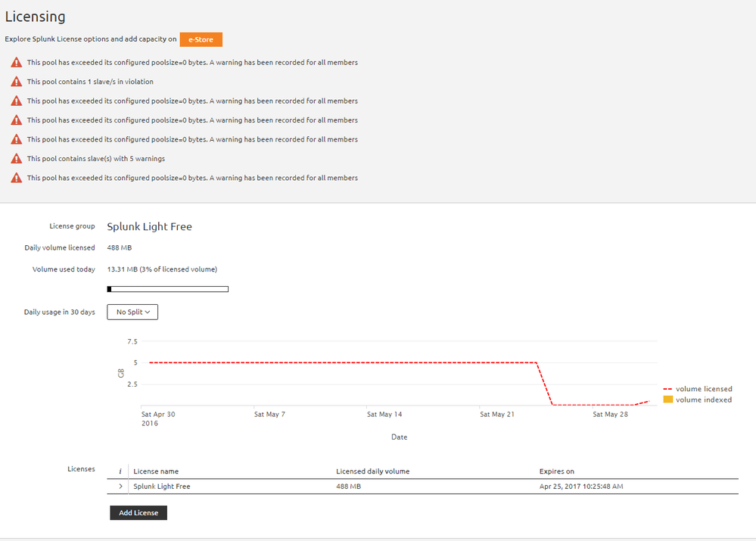This screenshot has height=541, width=756.
Task: Click the slave/s in violation warning text
Action: pos(90,82)
